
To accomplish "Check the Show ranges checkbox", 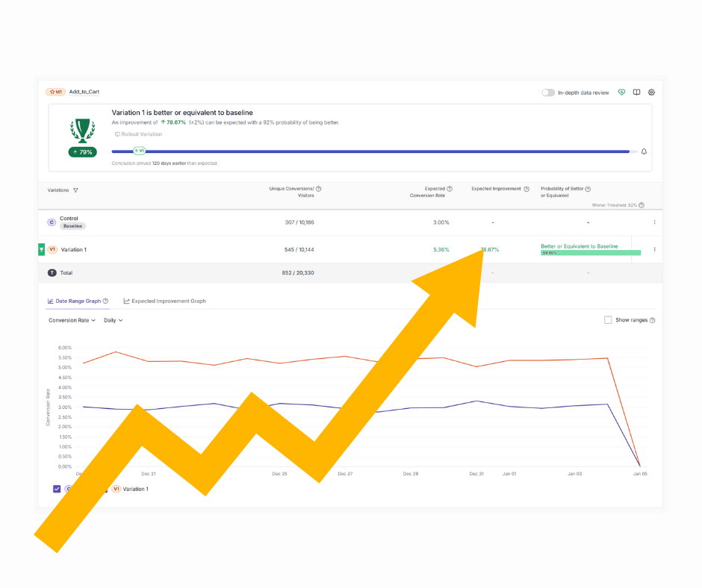I will (x=608, y=320).
